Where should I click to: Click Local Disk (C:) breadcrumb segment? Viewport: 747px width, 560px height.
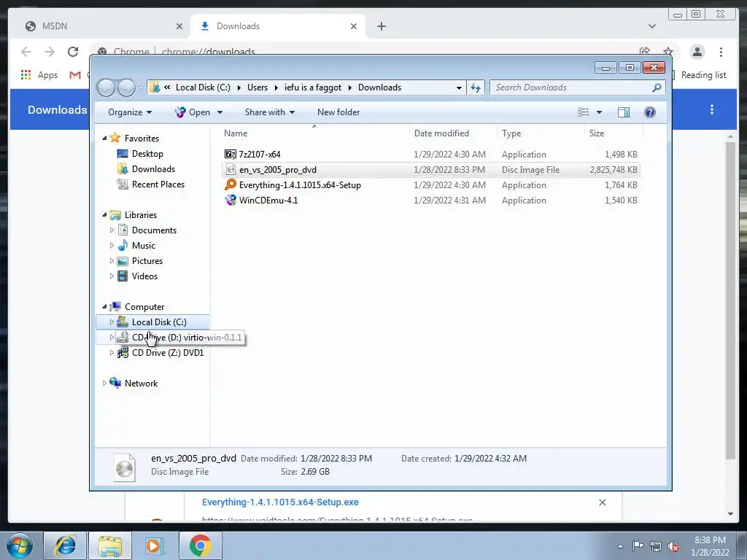point(203,87)
